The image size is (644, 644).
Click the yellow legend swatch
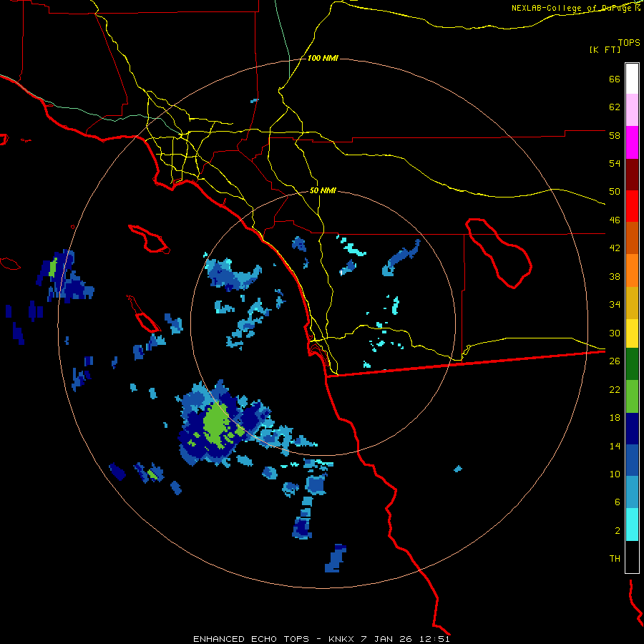(x=632, y=333)
